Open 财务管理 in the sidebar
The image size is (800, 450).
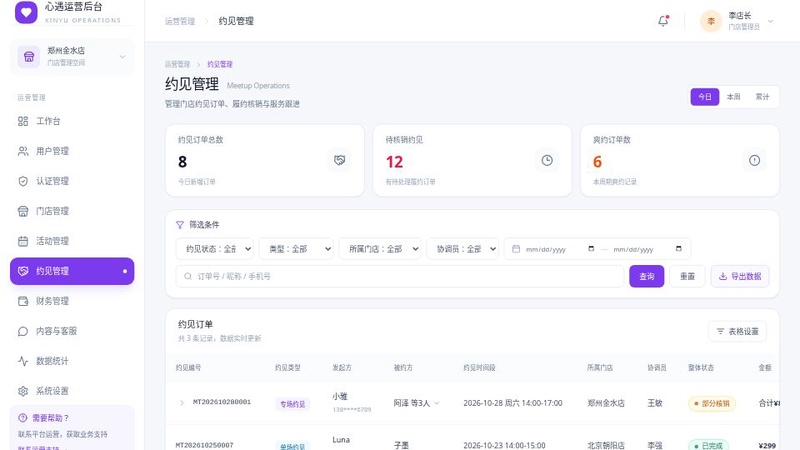[72, 301]
